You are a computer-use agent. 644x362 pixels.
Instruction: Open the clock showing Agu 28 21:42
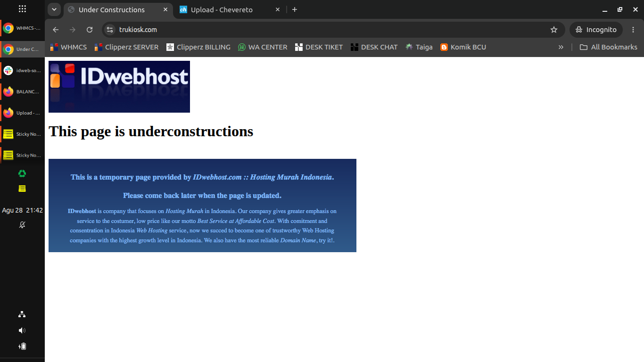point(22,210)
